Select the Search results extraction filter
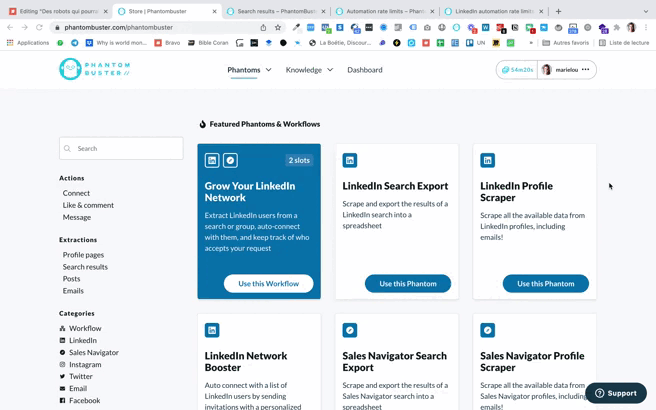Image resolution: width=656 pixels, height=410 pixels. (x=85, y=267)
